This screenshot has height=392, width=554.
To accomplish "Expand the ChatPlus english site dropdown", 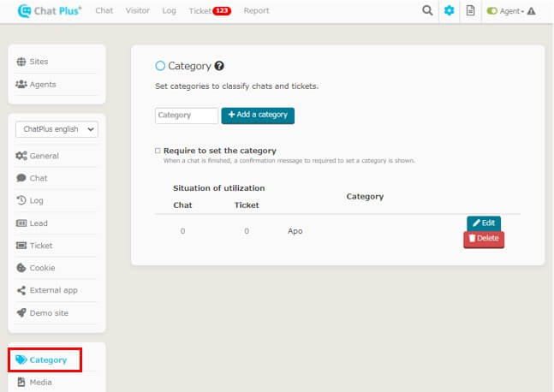I will pos(57,129).
